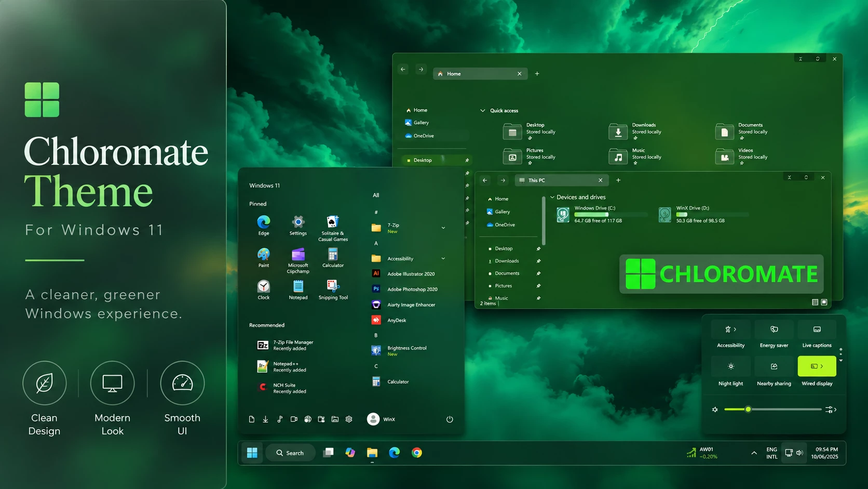Toggle Night light quick setting
Viewport: 868px width, 489px height.
tap(731, 366)
